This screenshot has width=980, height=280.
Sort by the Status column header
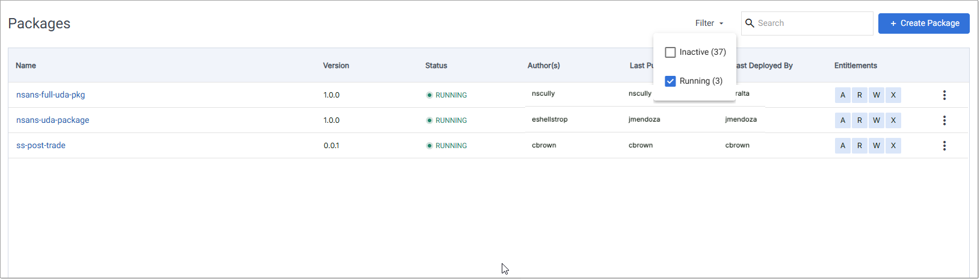pos(436,66)
